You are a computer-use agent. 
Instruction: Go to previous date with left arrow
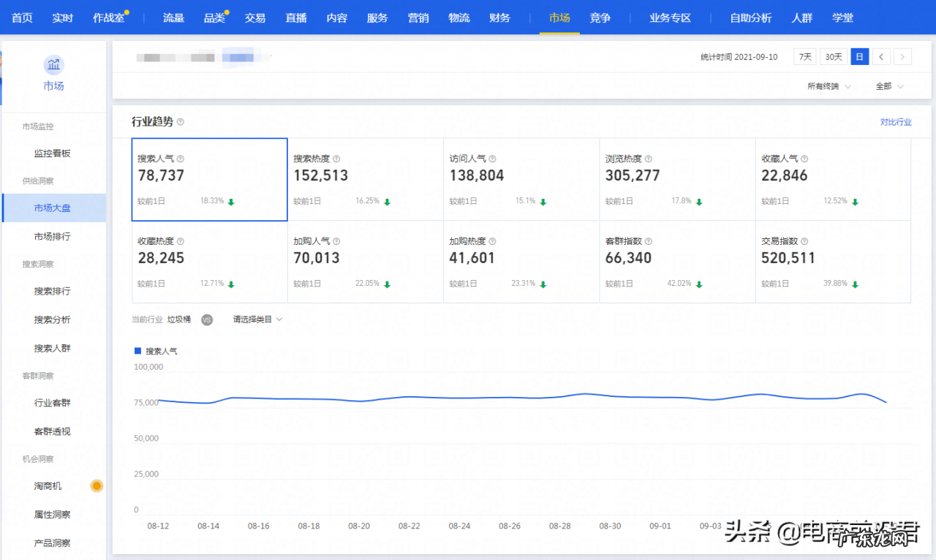coord(882,56)
